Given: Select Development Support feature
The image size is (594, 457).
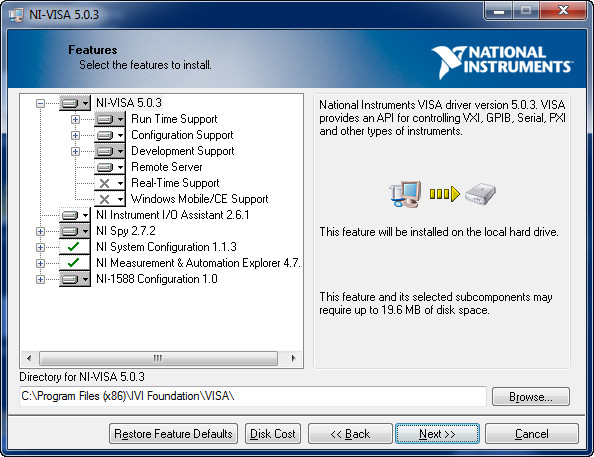Looking at the screenshot, I should tap(183, 151).
